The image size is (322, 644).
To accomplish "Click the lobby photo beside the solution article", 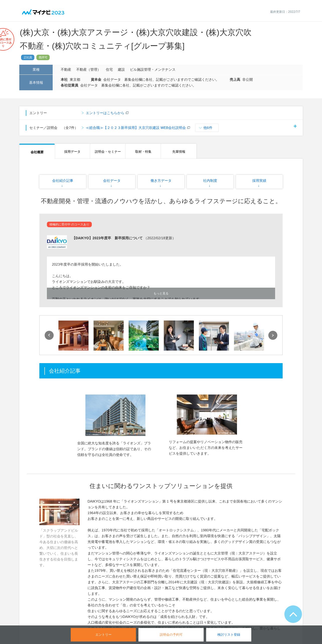I will (59, 512).
